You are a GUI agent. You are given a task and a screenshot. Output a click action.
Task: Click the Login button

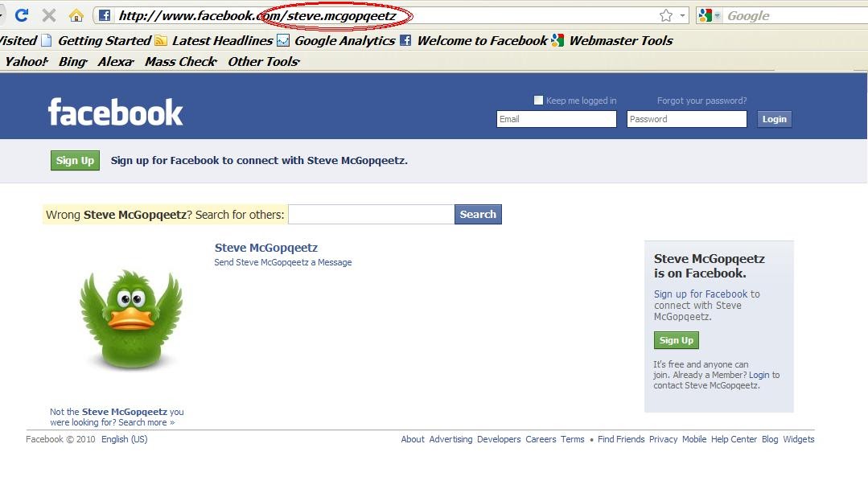coord(774,119)
